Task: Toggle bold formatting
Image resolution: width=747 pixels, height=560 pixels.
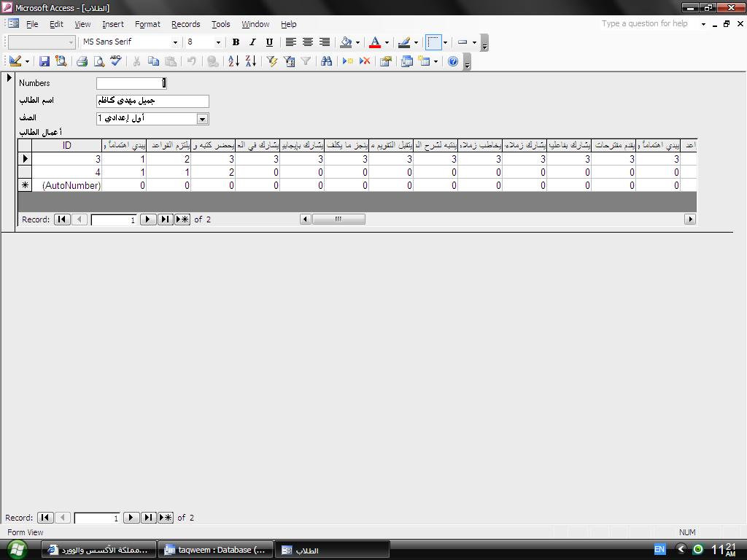Action: 236,42
